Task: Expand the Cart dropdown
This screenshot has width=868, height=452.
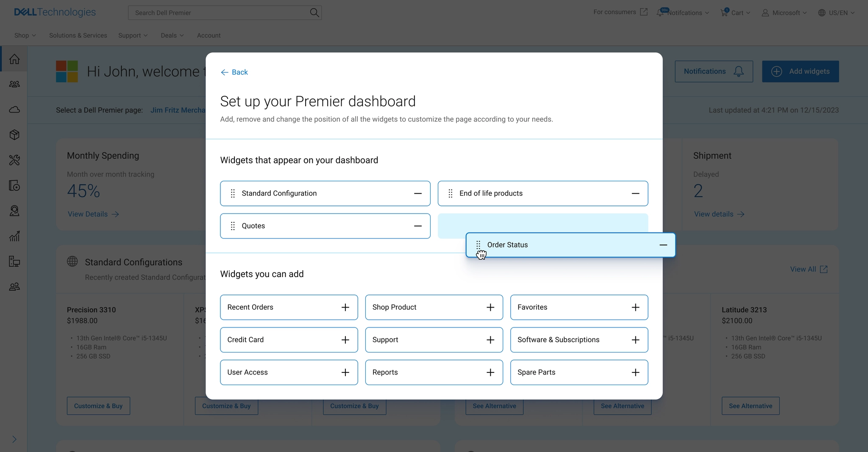Action: coord(735,13)
